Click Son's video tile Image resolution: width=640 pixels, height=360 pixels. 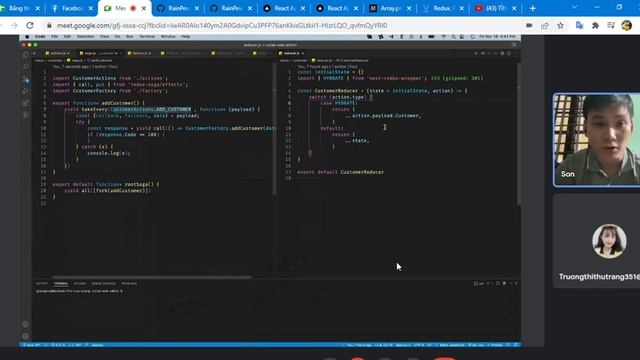tap(597, 140)
